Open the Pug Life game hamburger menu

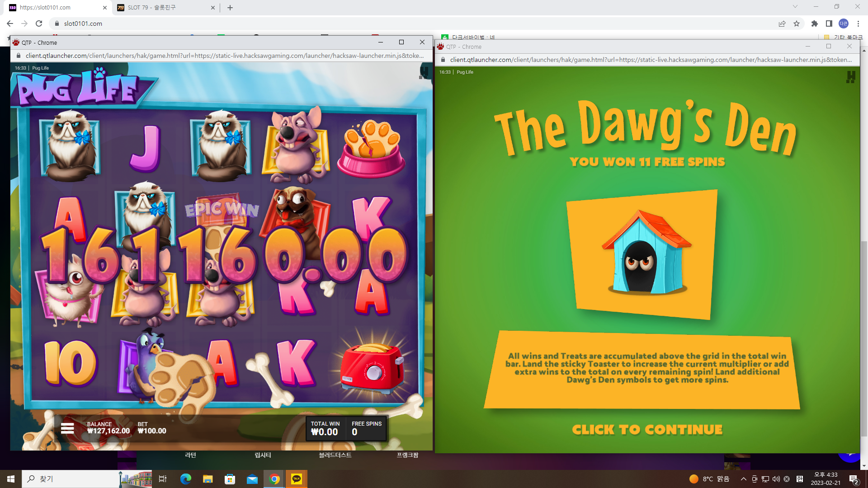coord(67,428)
